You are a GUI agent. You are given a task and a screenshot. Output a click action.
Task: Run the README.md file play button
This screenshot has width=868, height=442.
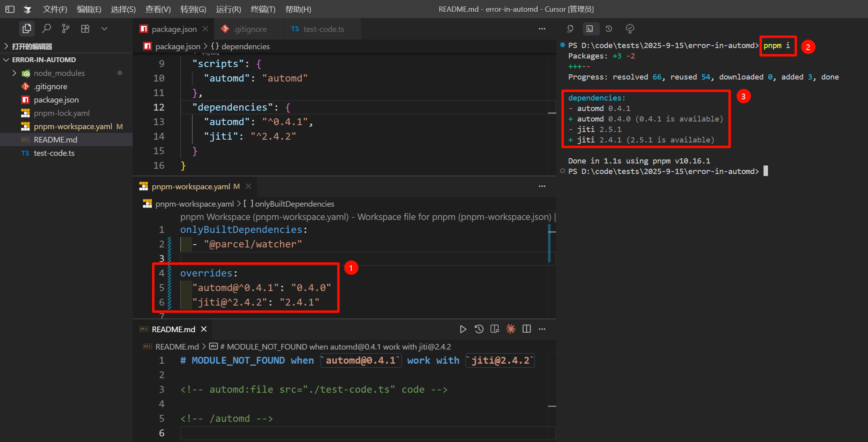click(x=463, y=329)
